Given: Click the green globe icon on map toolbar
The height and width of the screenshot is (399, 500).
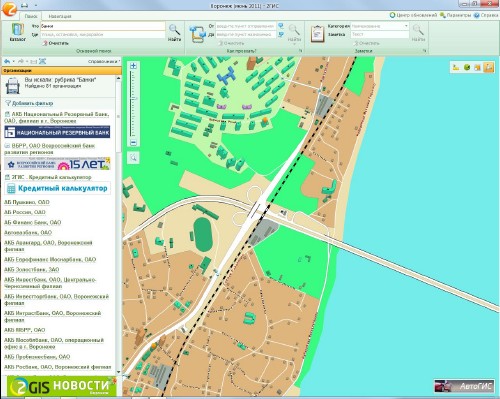Looking at the screenshot, I should (467, 67).
